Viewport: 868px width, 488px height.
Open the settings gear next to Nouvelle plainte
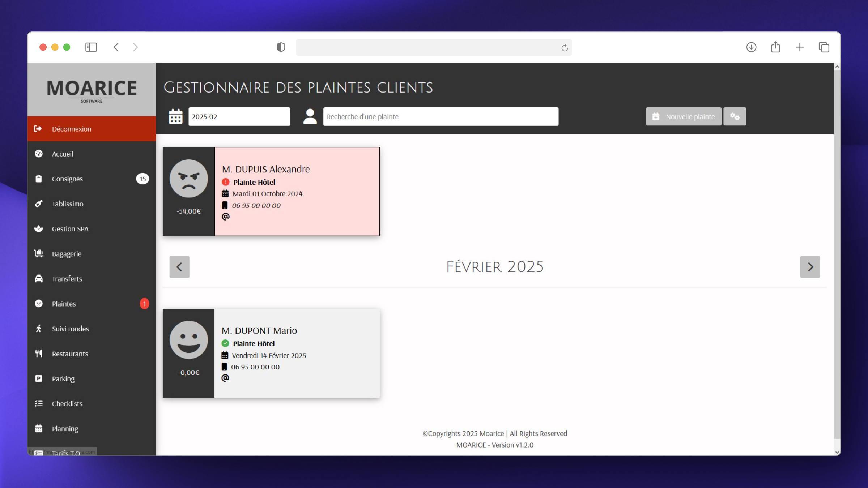pos(735,116)
